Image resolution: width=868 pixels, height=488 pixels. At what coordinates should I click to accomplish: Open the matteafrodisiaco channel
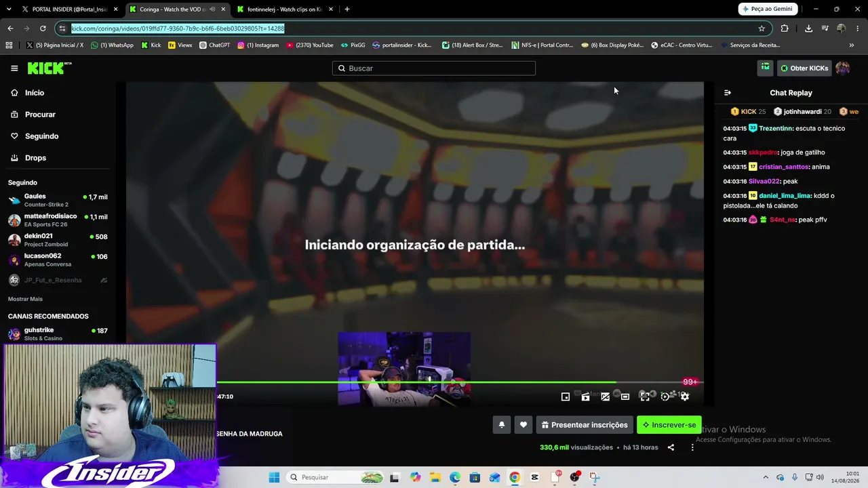57,220
